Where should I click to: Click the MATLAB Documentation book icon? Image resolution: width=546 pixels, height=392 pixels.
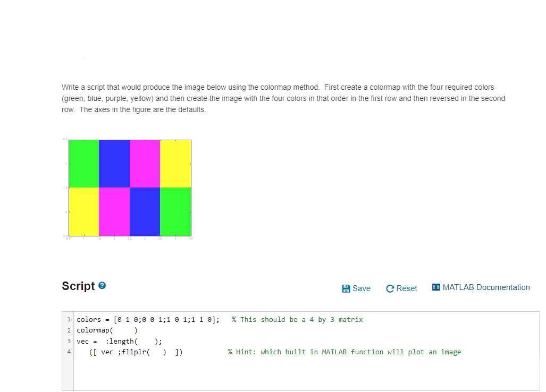pyautogui.click(x=436, y=287)
